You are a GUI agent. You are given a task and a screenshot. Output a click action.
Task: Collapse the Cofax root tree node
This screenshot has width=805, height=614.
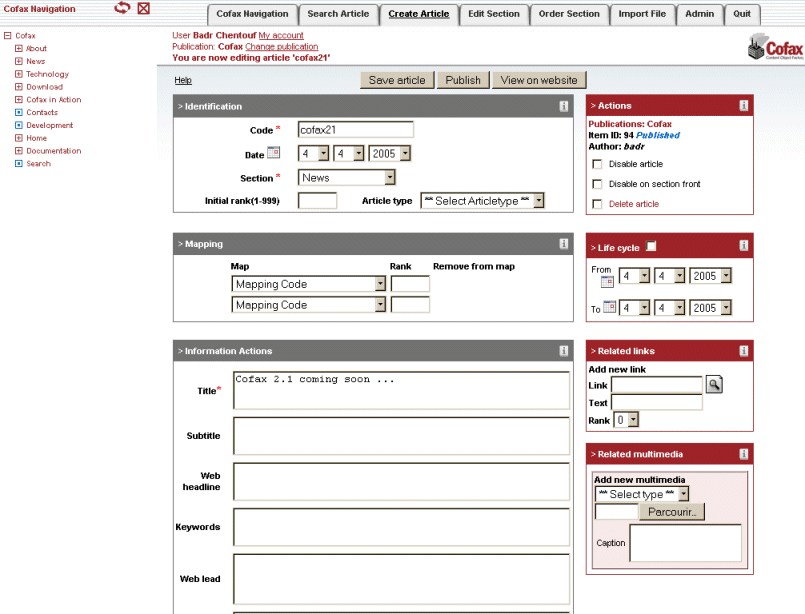point(8,35)
